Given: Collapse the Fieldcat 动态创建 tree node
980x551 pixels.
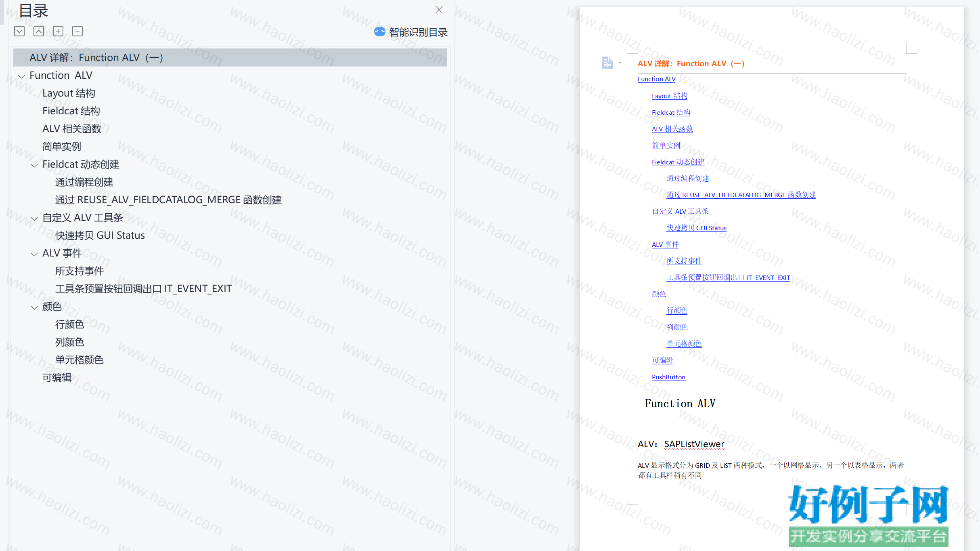Looking at the screenshot, I should point(34,165).
